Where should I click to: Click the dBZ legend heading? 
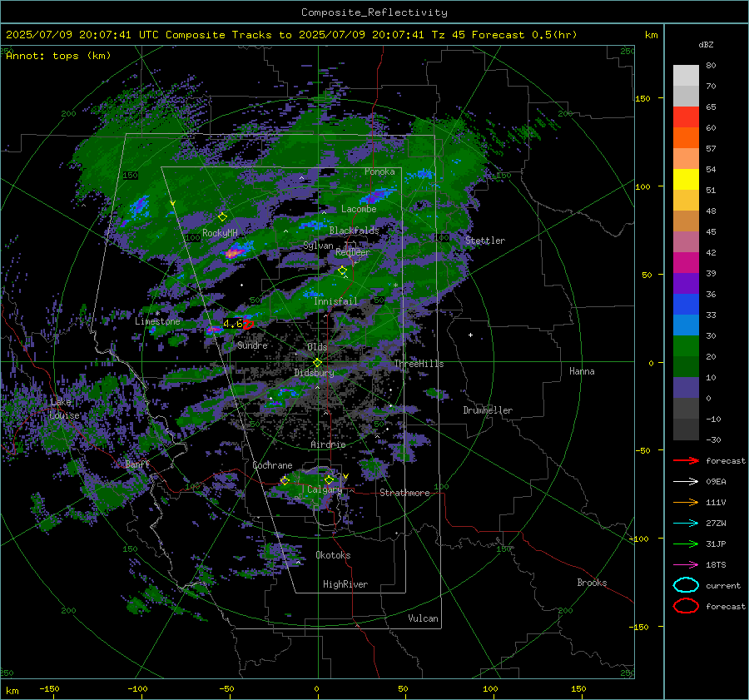(706, 44)
